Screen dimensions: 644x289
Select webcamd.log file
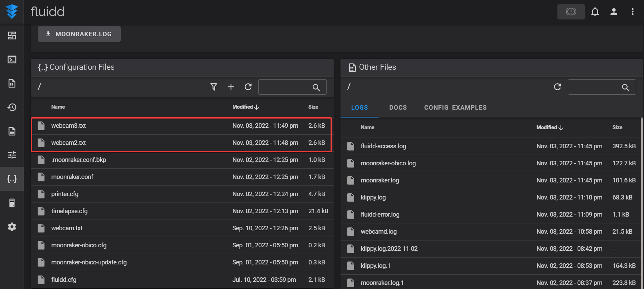[490, 232]
